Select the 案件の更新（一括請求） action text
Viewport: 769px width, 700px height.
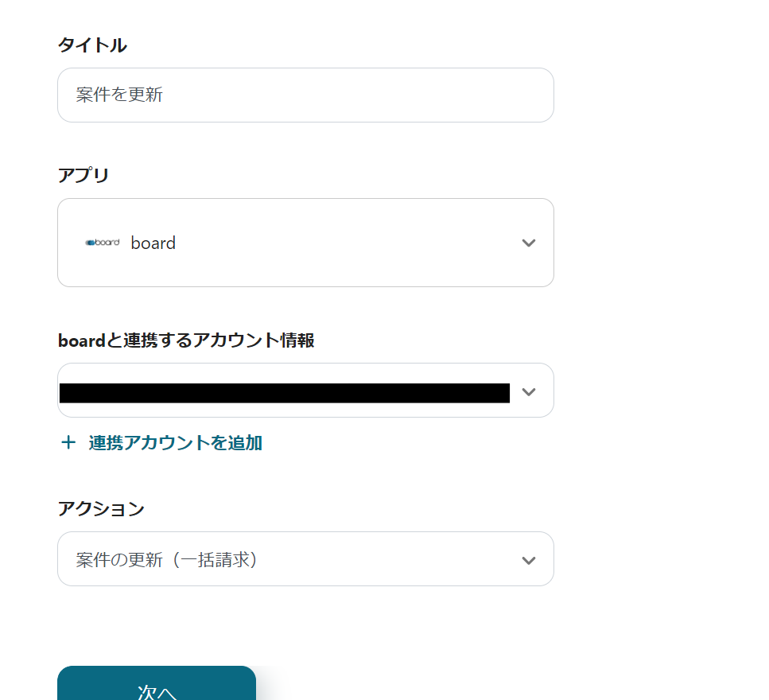[x=167, y=560]
